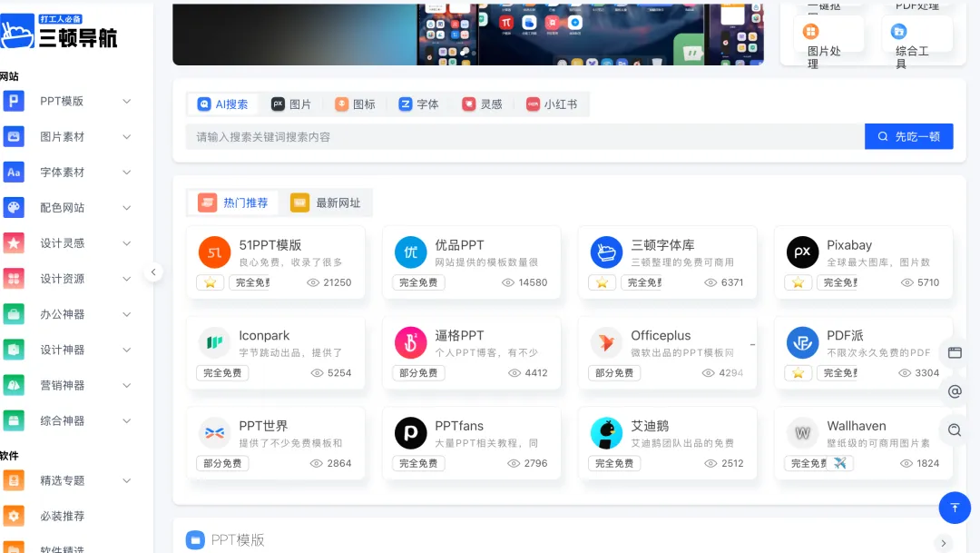Open the 综合神器 sidebar icon
This screenshot has width=980, height=553.
pos(14,420)
